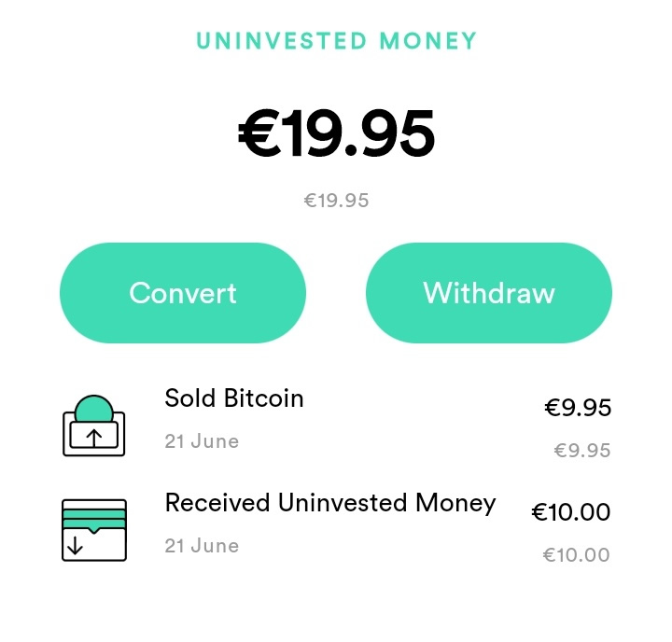The height and width of the screenshot is (642, 672).
Task: Tap the grey €9.95 secondary amount
Action: pyautogui.click(x=582, y=451)
